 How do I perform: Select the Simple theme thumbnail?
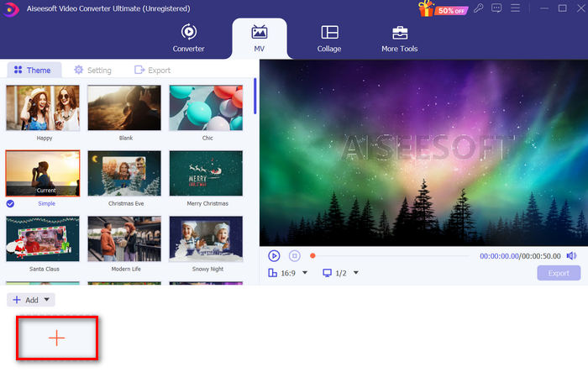[43, 173]
